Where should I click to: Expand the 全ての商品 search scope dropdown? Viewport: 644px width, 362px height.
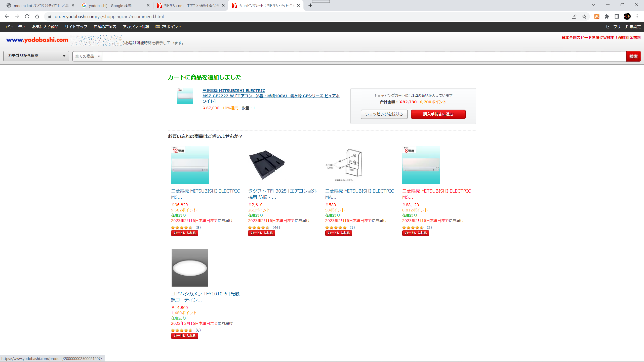click(x=88, y=56)
